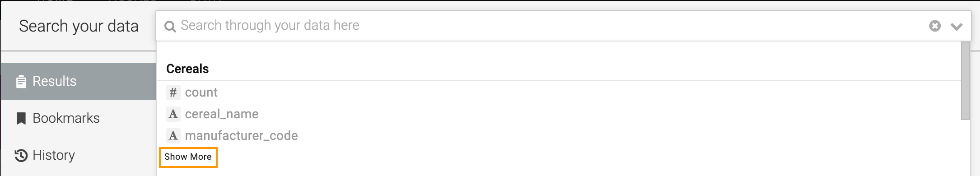Click the text type icon beside cereal_name
This screenshot has width=980, height=176.
[x=173, y=114]
